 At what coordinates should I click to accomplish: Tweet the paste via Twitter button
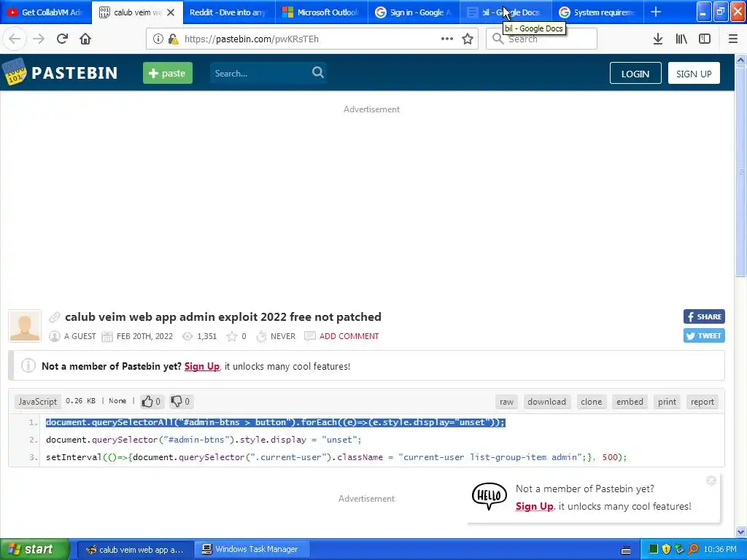[x=704, y=335]
